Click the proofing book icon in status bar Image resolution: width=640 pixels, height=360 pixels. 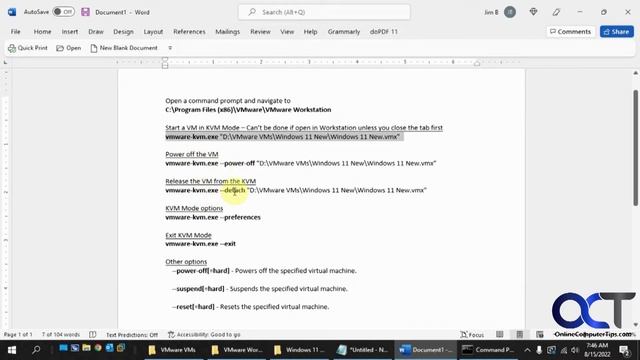93,334
